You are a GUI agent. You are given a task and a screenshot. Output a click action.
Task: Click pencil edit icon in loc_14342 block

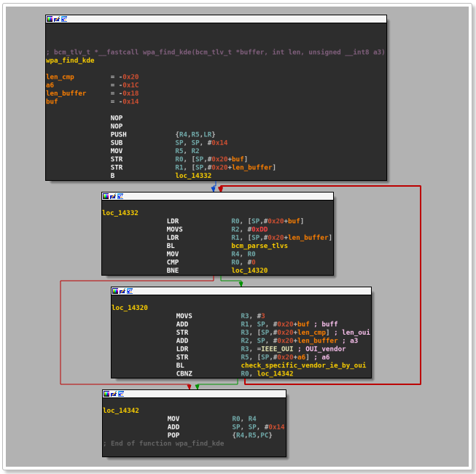click(114, 394)
